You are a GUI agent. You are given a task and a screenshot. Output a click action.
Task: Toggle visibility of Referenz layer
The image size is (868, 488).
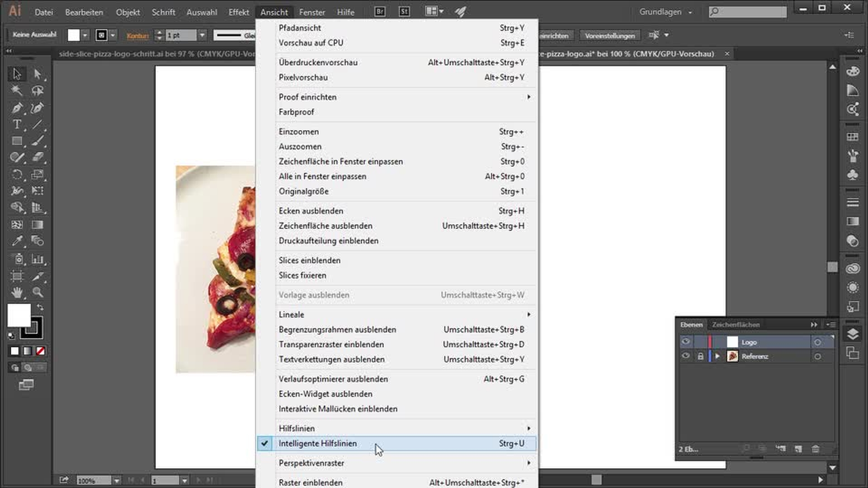(x=686, y=356)
